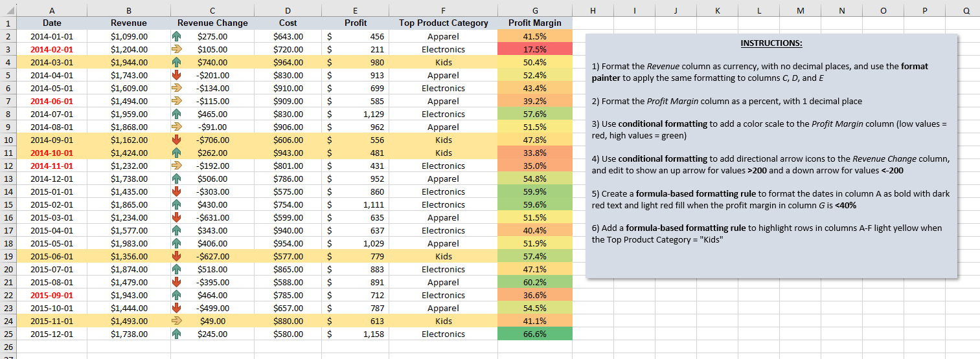Click the up arrow icon next to $740.00
Screen dimensions: 980x359
(x=177, y=63)
